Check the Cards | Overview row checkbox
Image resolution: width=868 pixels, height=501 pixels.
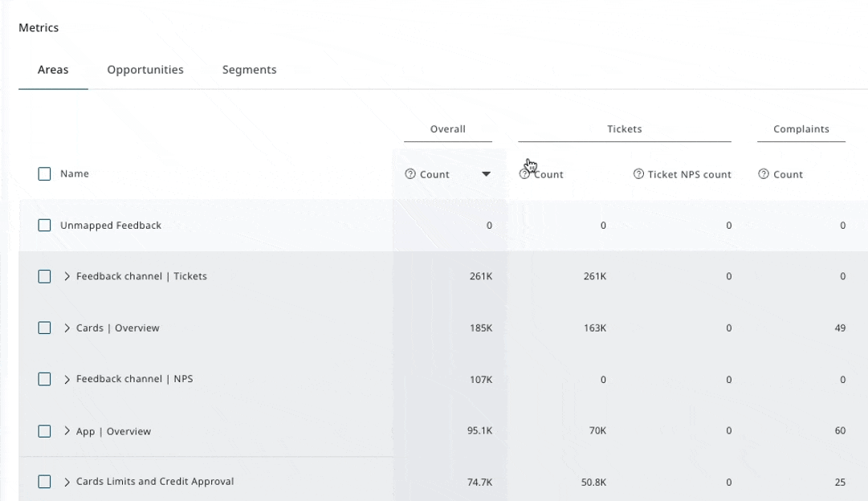(x=44, y=328)
